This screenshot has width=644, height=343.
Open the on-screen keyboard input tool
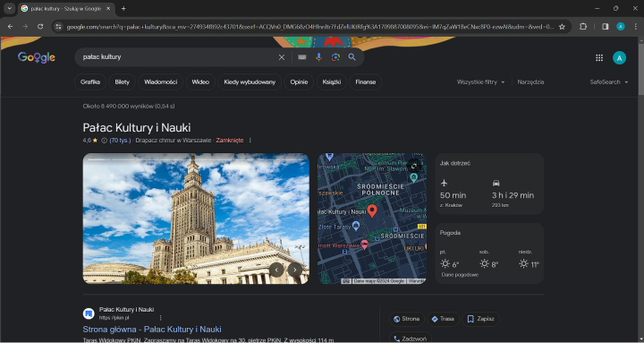302,57
